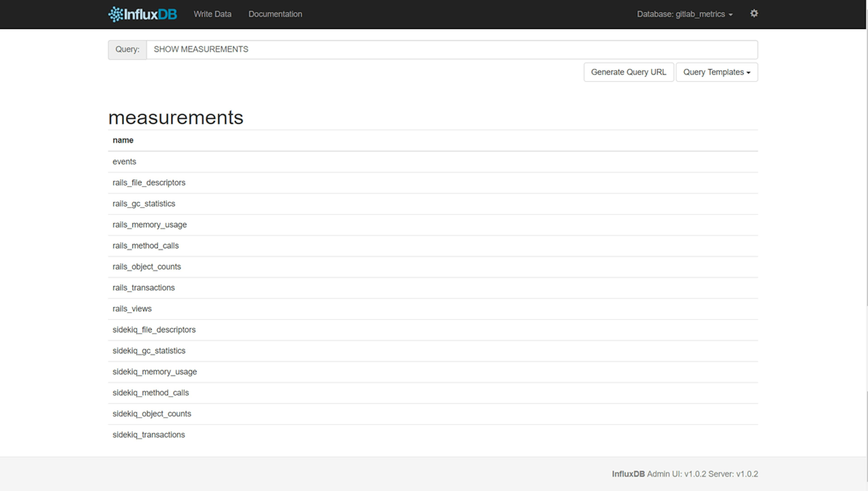Focus the query input with SHOW MEASUREMENTS

pos(452,50)
